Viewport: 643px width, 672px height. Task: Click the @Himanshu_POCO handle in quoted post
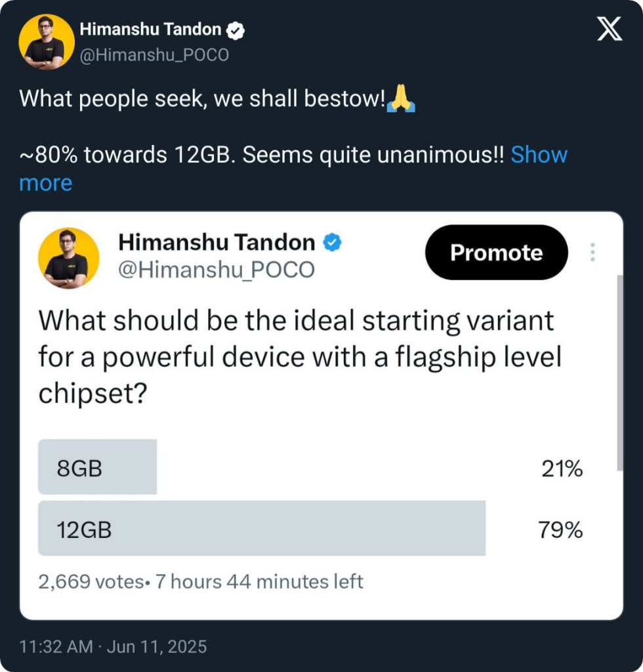point(217,269)
